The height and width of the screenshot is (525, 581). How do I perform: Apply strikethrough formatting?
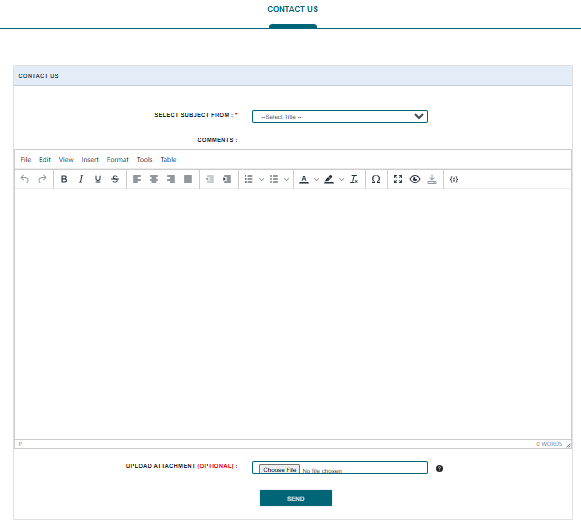coord(115,179)
